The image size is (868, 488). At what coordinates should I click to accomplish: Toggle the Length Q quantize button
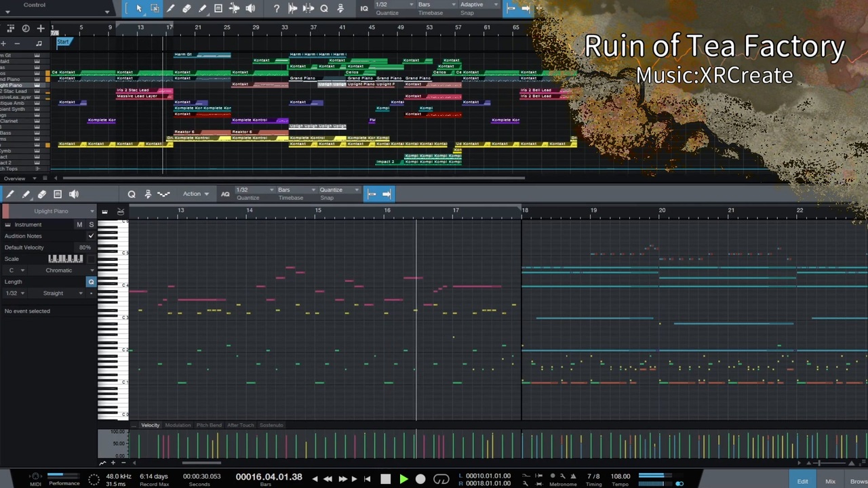coord(91,281)
